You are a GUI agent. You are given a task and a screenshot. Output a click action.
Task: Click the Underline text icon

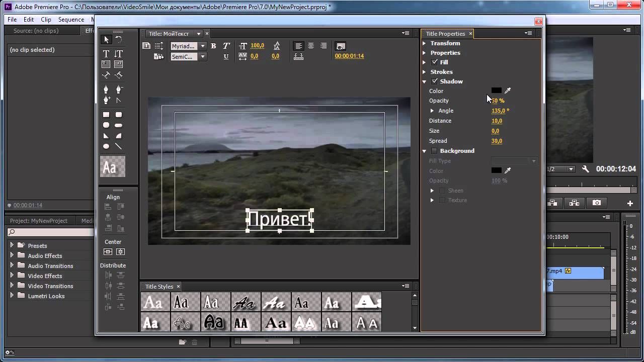coord(226,57)
